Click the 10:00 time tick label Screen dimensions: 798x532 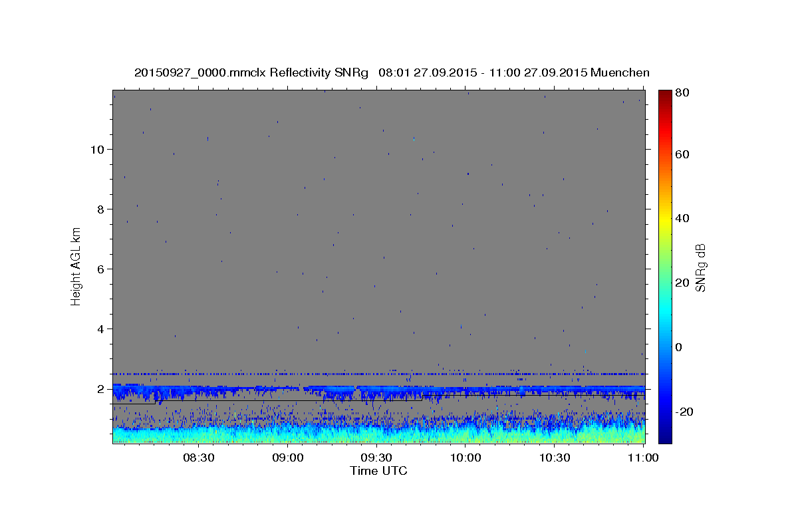point(465,458)
